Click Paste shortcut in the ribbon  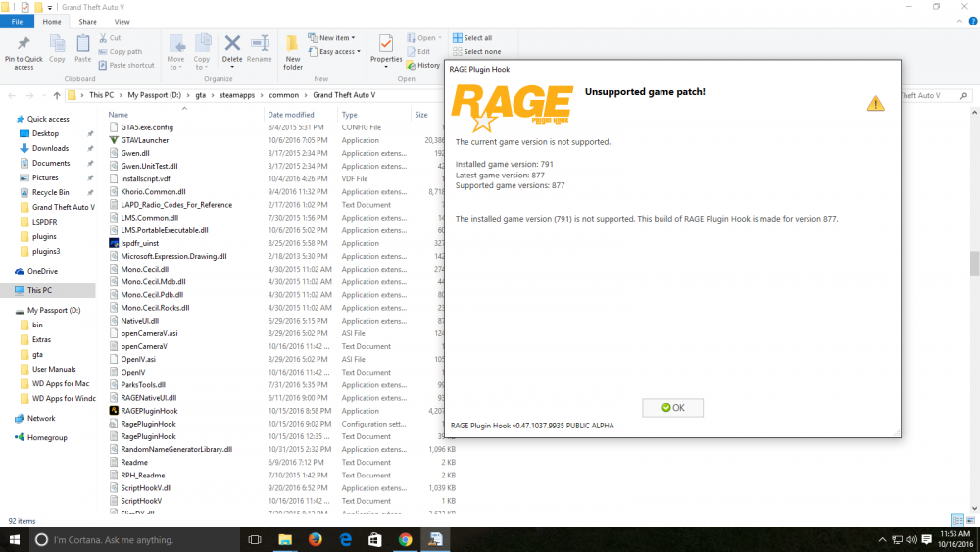tap(126, 65)
